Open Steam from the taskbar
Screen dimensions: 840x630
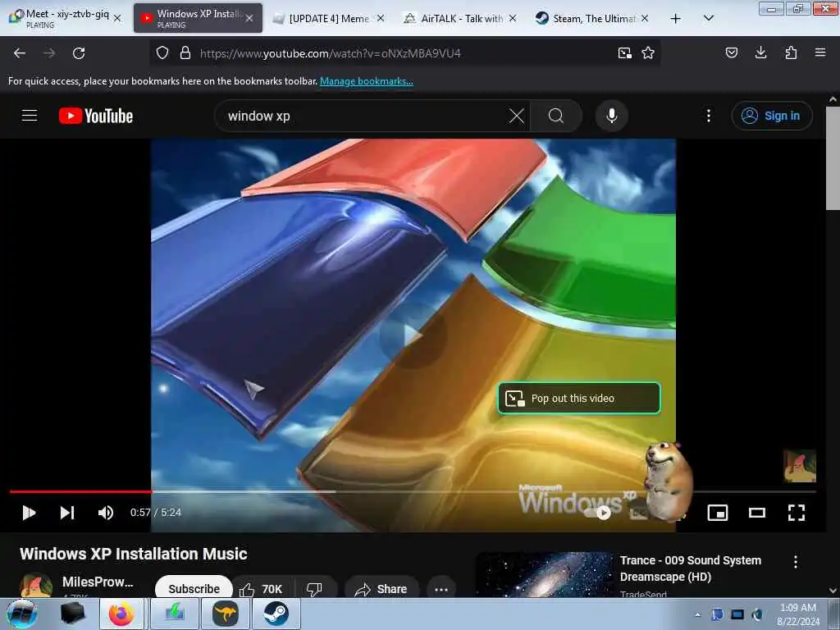(276, 614)
